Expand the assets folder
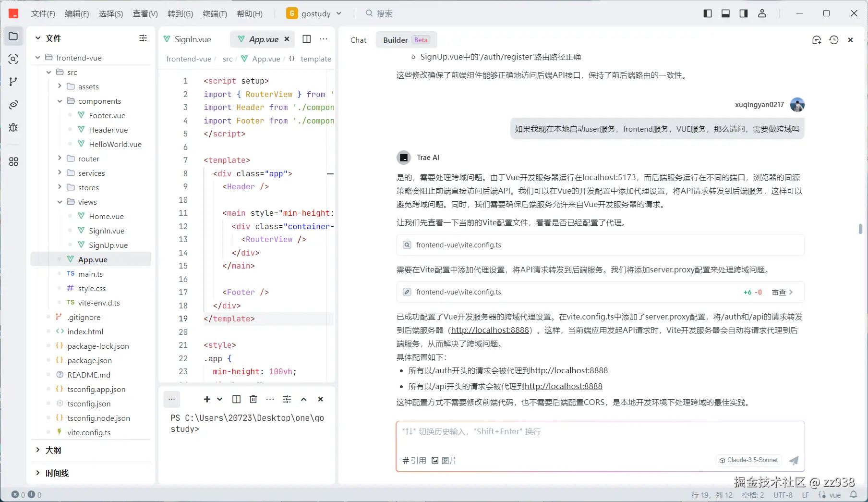 point(60,86)
